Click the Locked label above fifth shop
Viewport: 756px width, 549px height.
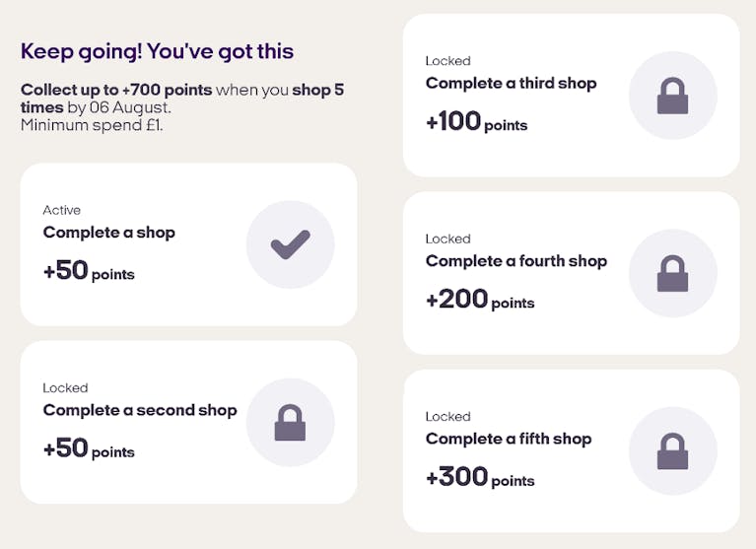(x=447, y=417)
